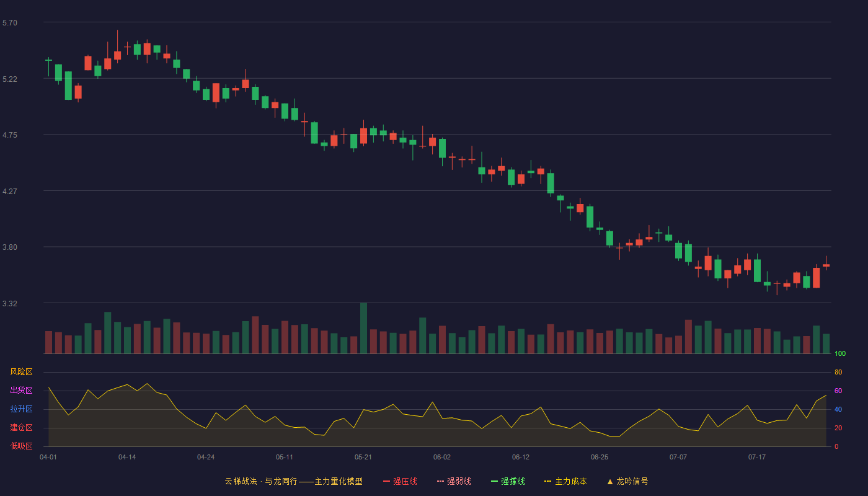Viewport: 868px width, 496px height.
Task: Click the 5.22 price axis label
Action: [10, 79]
